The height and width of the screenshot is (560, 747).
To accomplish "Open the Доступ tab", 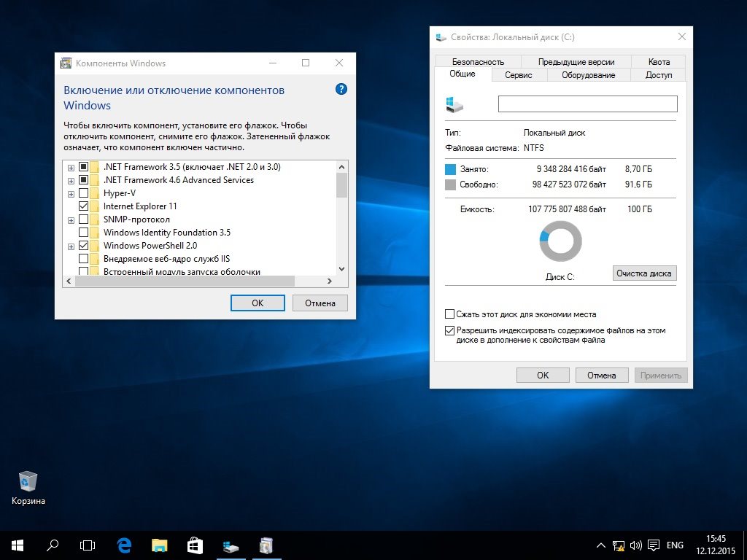I will tap(659, 75).
